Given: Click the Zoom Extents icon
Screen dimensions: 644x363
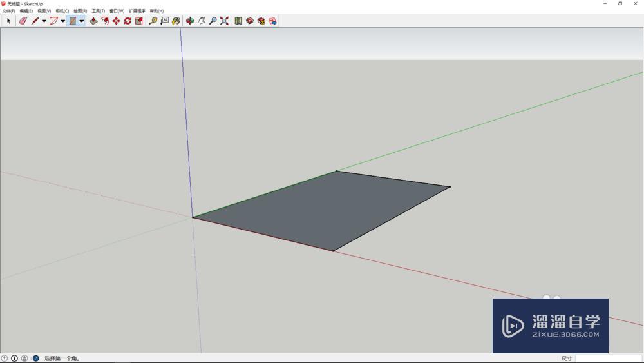Looking at the screenshot, I should (224, 21).
